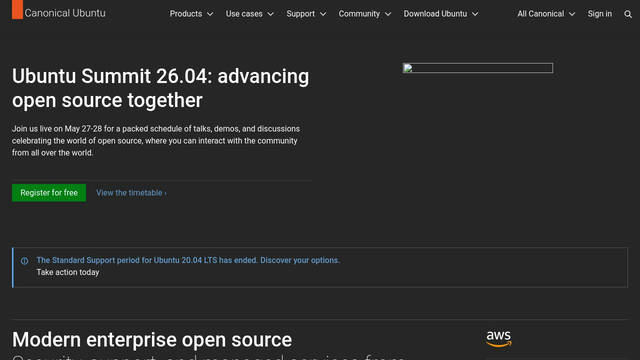Open the All Canonical menu
The height and width of the screenshot is (360, 640).
[546, 14]
